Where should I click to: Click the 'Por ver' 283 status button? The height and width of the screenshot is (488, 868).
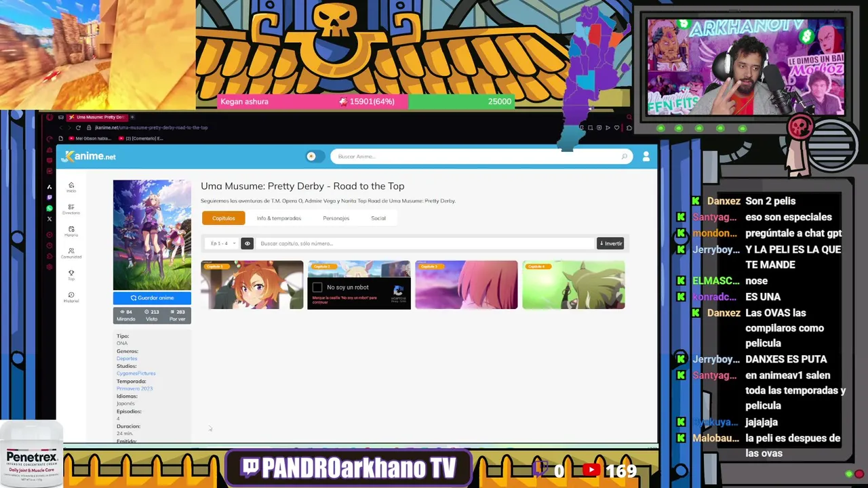pyautogui.click(x=178, y=315)
